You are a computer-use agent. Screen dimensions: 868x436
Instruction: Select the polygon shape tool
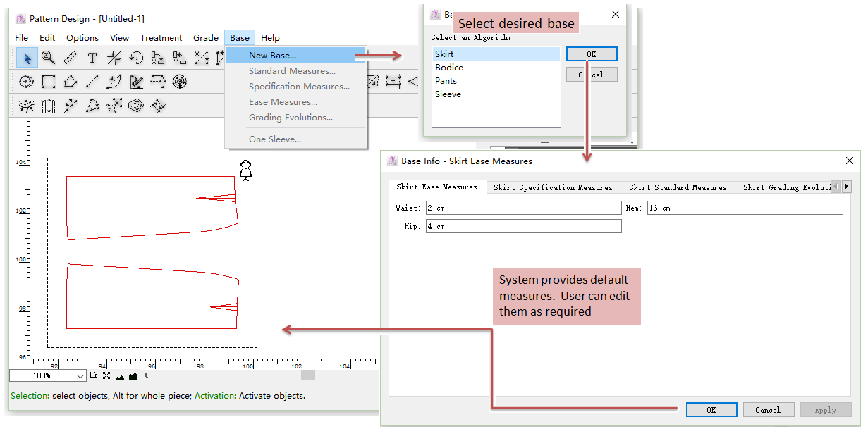coord(70,82)
